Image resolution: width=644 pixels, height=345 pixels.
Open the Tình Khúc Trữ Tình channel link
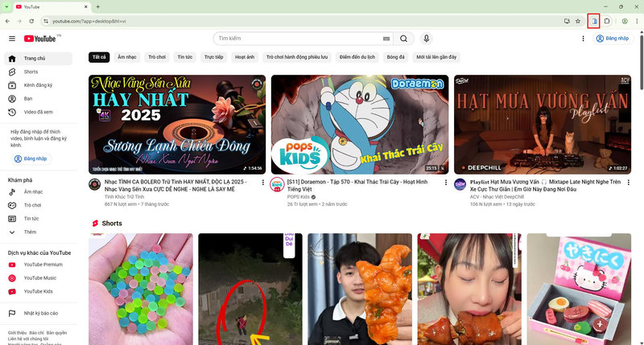(124, 197)
